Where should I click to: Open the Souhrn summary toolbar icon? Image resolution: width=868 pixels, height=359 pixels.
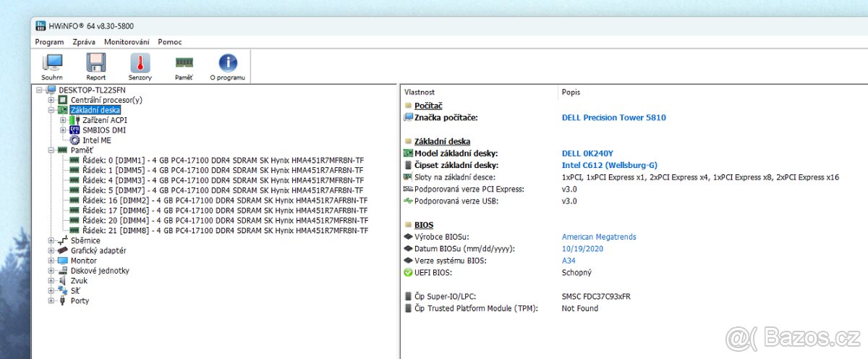(x=52, y=63)
